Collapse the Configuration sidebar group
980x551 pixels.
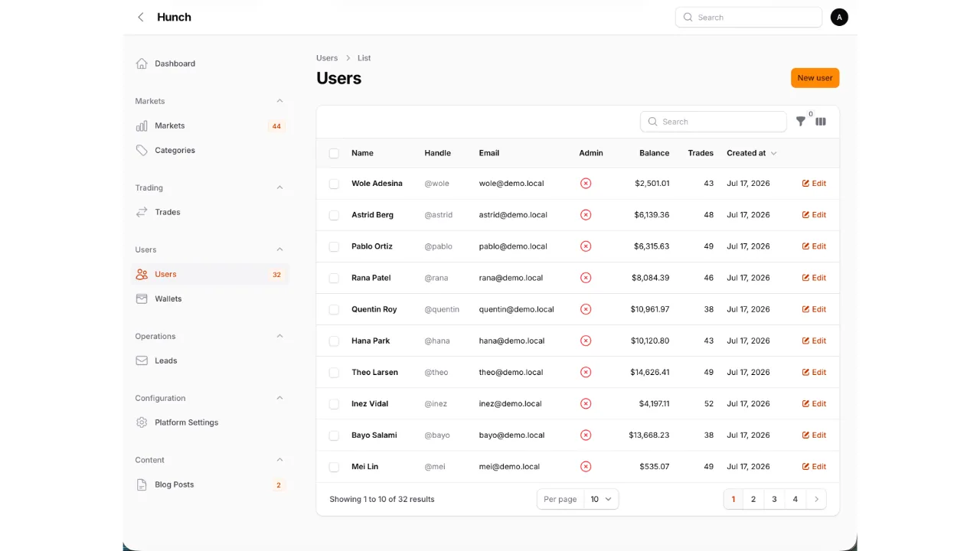tap(279, 398)
